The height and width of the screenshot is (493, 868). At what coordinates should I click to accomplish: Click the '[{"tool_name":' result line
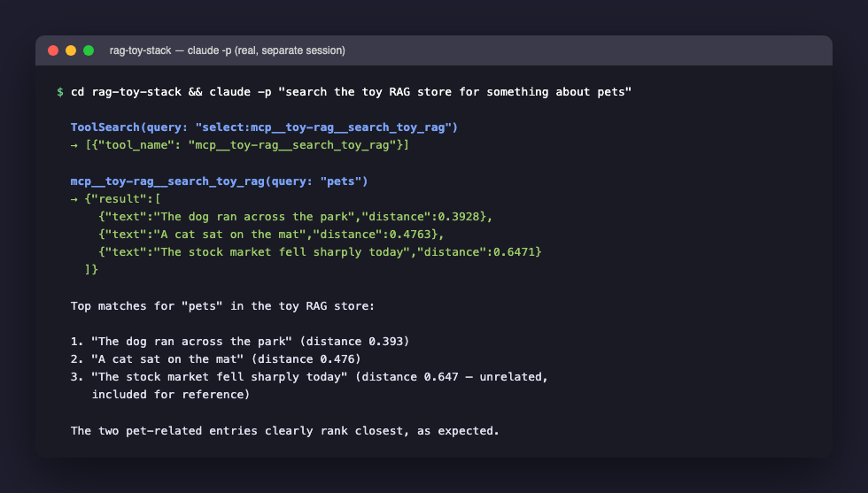[240, 145]
